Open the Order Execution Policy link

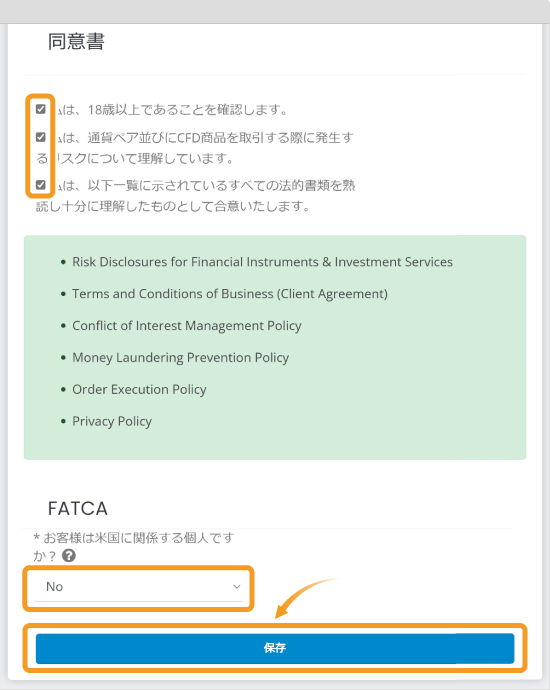[x=139, y=389]
